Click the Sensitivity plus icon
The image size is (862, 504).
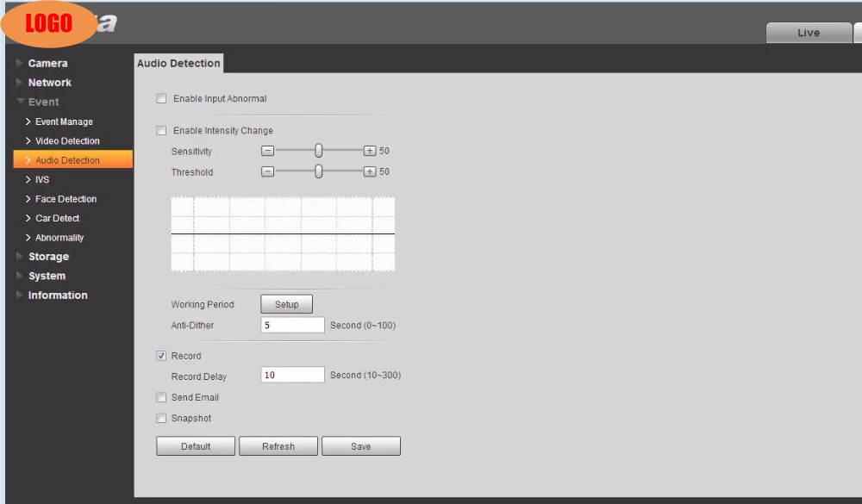click(x=370, y=151)
